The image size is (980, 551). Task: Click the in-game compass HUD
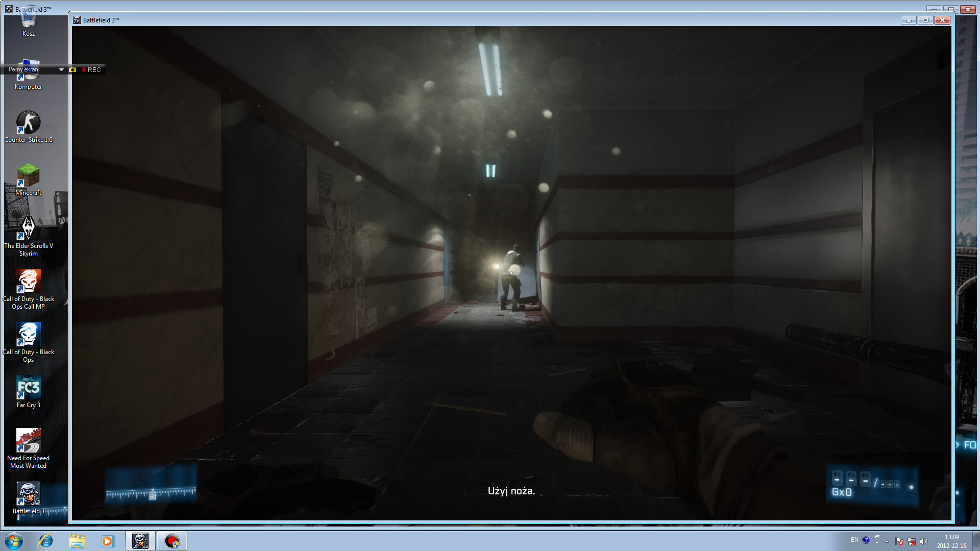point(151,484)
